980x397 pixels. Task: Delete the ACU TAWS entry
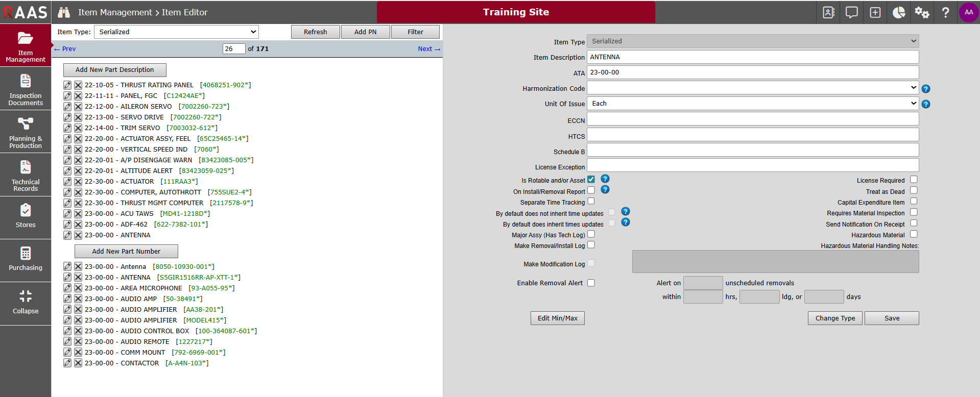pyautogui.click(x=78, y=214)
